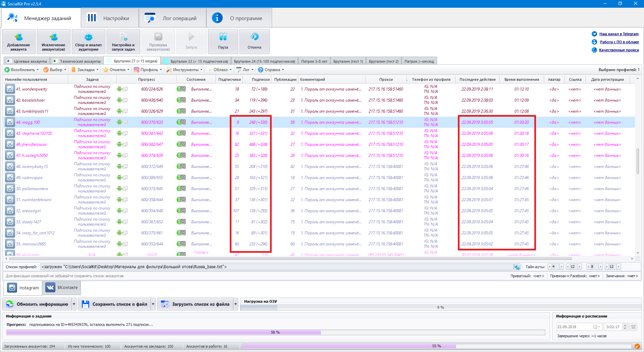This screenshot has height=352, width=644.
Task: Click the Добавление аккаунта toolbar icon
Action: coord(19,37)
